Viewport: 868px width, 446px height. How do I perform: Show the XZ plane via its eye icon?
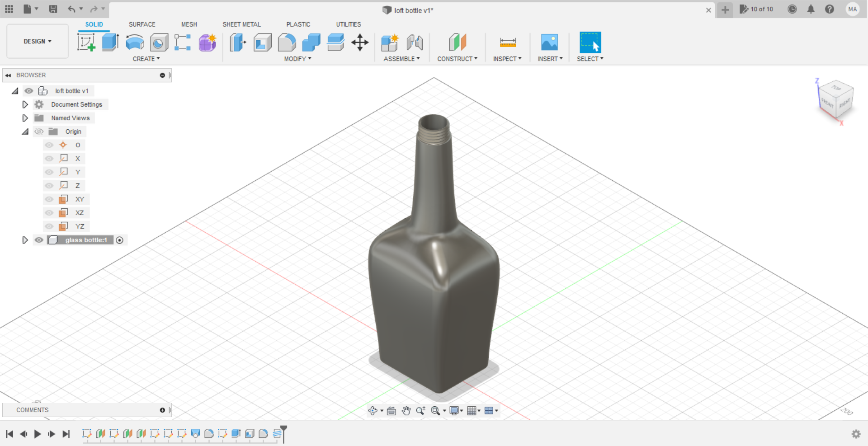(x=49, y=213)
